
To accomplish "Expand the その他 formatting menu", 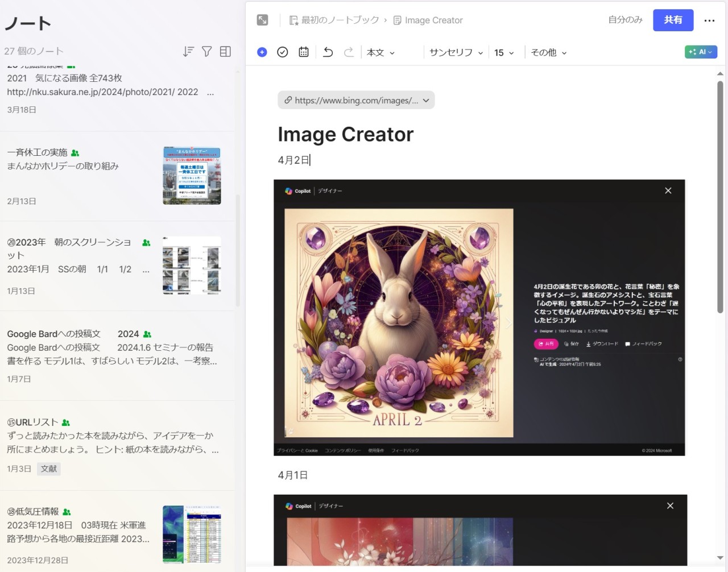I will coord(548,52).
